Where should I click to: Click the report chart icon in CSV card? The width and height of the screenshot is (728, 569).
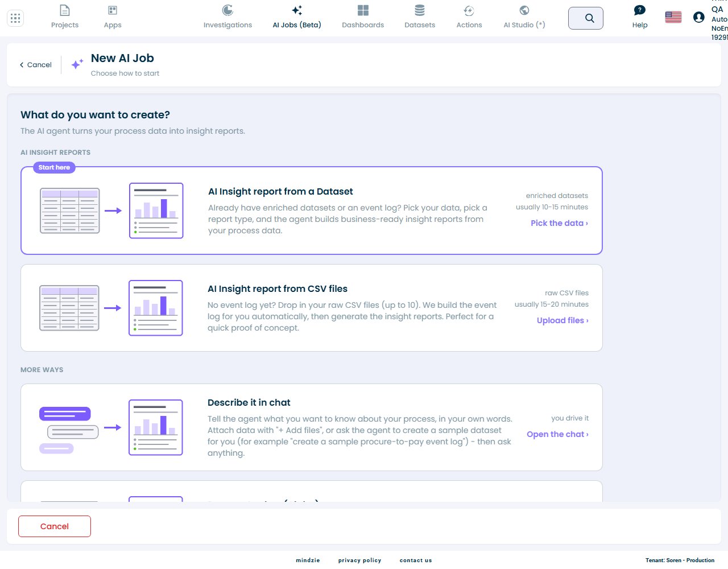(x=156, y=308)
